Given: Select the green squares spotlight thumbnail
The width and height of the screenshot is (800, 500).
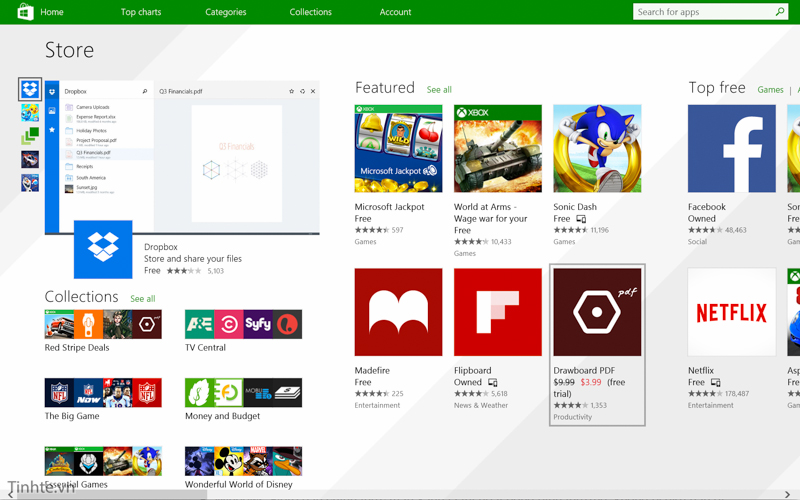Looking at the screenshot, I should (x=30, y=136).
